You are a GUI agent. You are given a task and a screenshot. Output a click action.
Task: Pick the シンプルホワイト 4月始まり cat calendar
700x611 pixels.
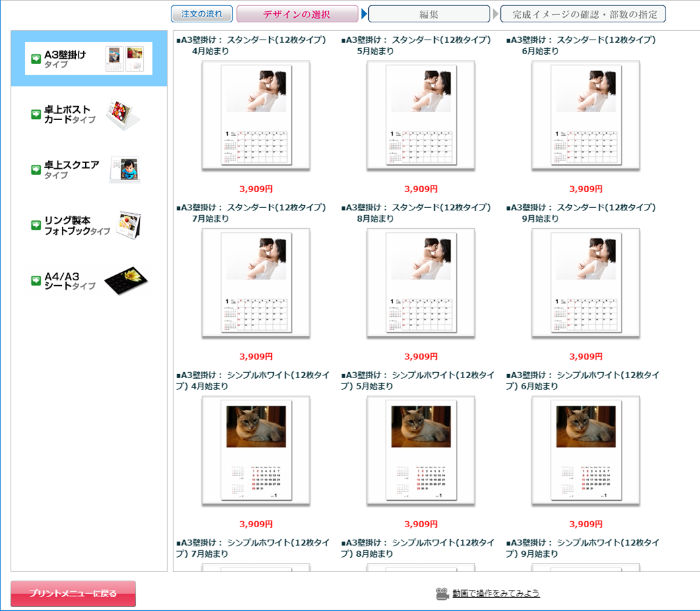[256, 451]
